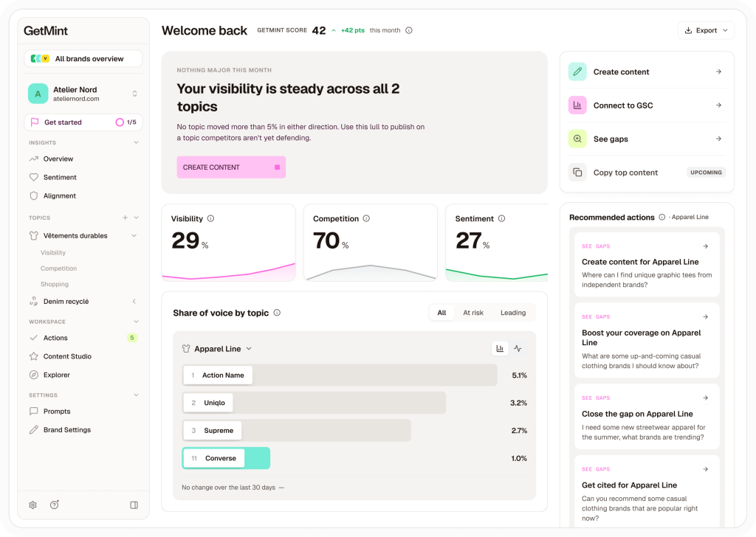Select the All filter
Viewport: 756px width, 537px height.
[441, 313]
